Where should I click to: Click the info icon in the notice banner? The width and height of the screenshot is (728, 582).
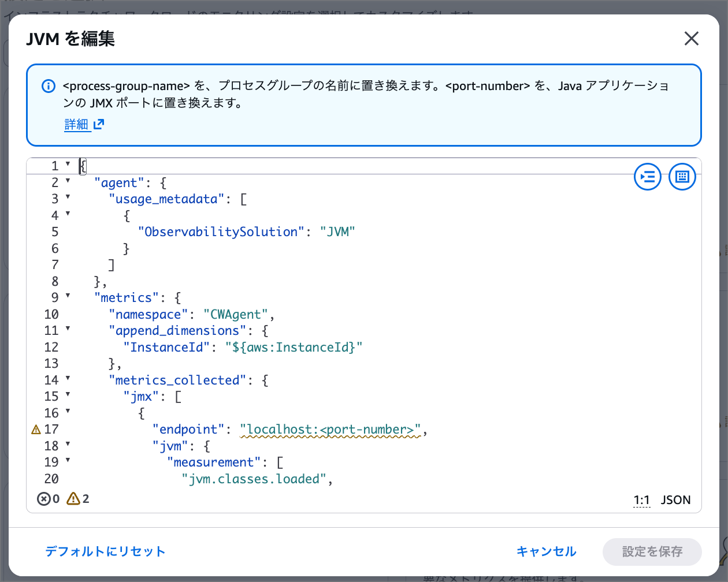[x=48, y=86]
